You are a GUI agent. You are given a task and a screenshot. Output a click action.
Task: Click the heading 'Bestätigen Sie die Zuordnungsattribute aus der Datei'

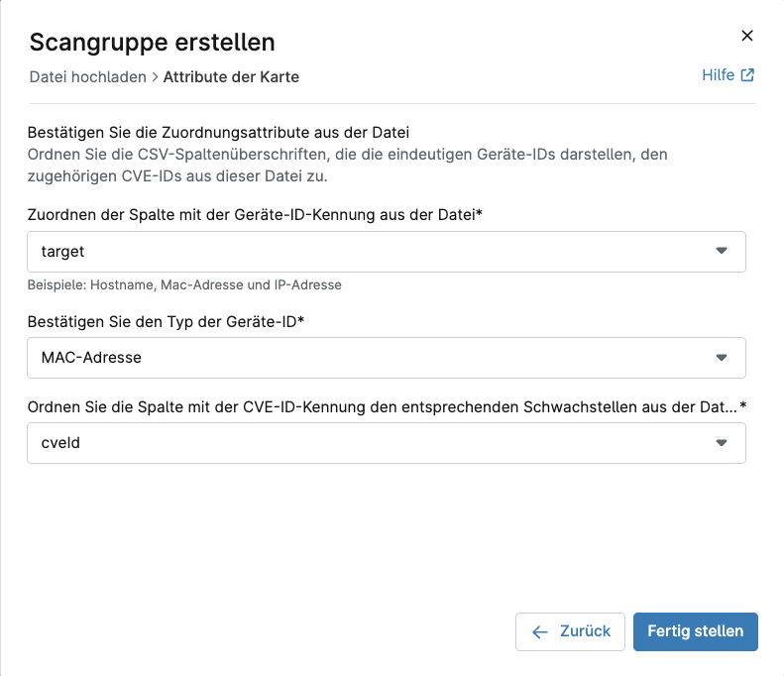[218, 133]
